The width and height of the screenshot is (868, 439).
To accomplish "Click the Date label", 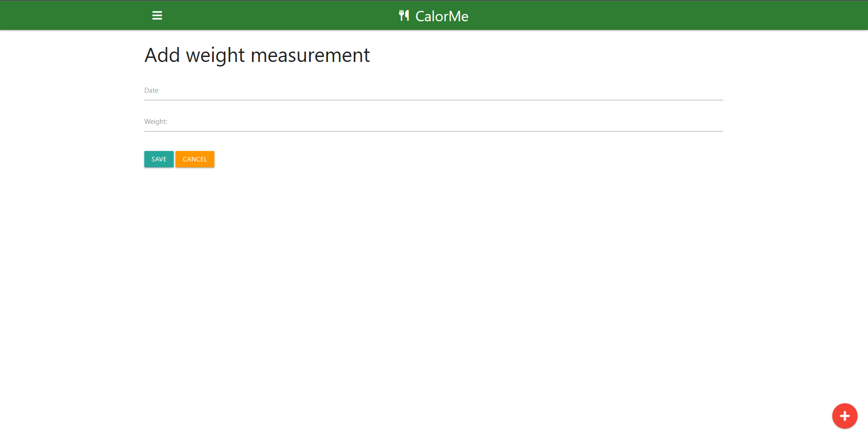I will pos(151,90).
